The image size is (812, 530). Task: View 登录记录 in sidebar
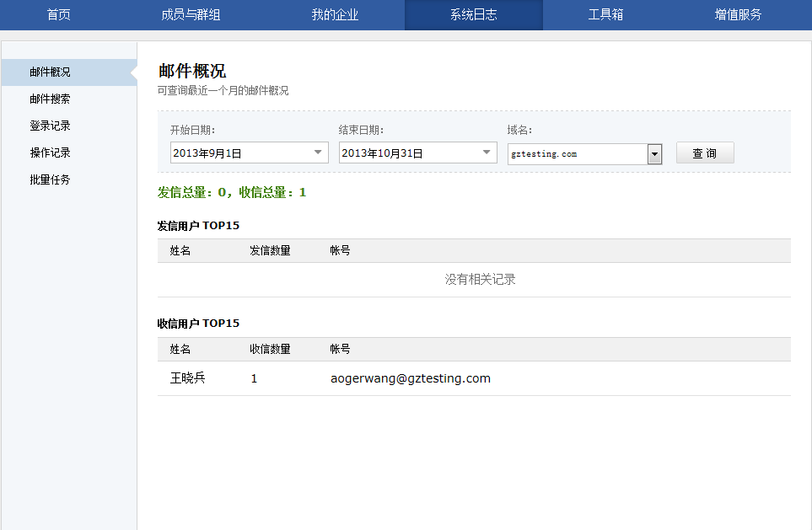coord(50,126)
